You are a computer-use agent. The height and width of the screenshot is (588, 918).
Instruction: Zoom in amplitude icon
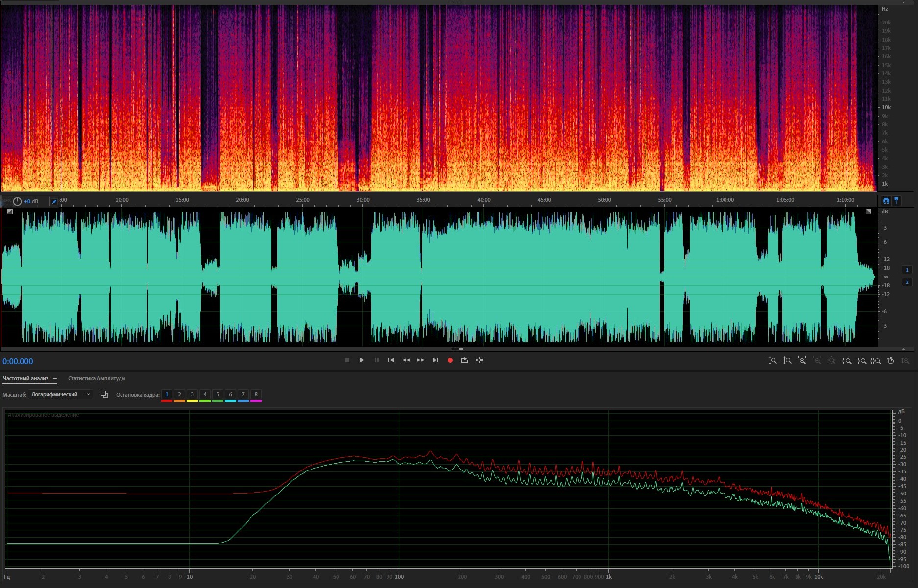773,361
